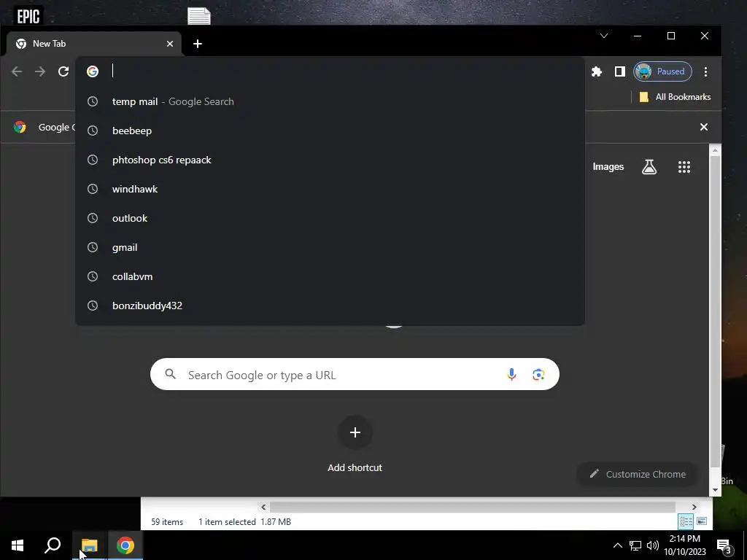Image resolution: width=747 pixels, height=560 pixels.
Task: Click the Add shortcut plus button
Action: 355,432
